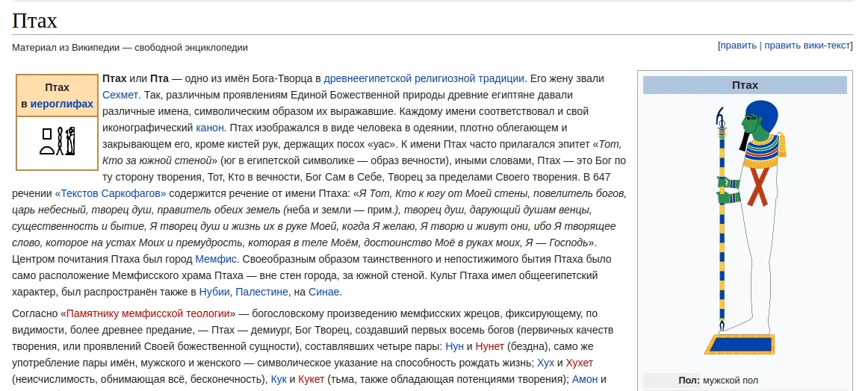Screen dimensions: 868x391
Task: Click the red 'Хухет' link
Action: tap(580, 363)
